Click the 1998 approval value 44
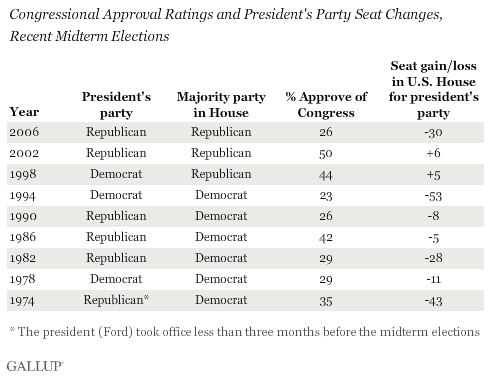491x377 pixels. point(326,175)
